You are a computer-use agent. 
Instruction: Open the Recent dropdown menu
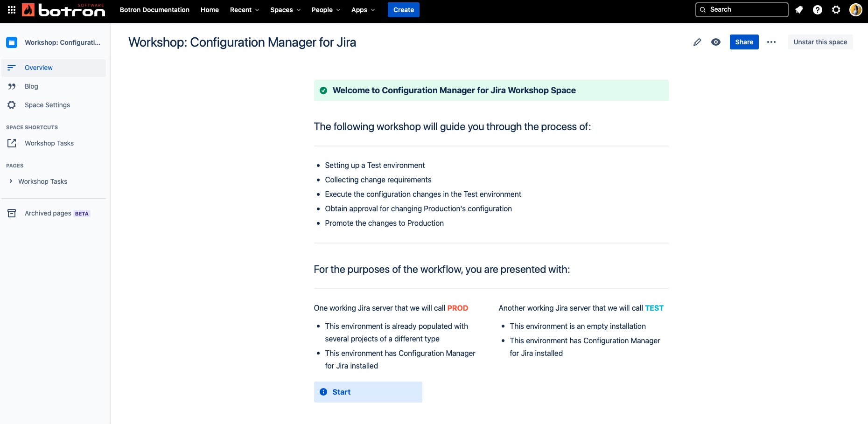245,10
